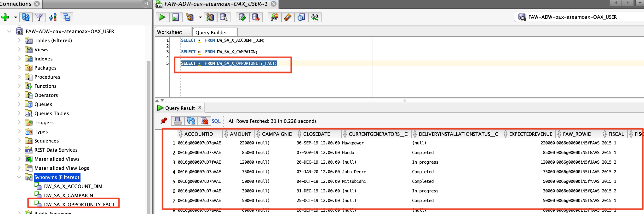Open SQL History icon
The height and width of the screenshot is (214, 644).
(301, 17)
